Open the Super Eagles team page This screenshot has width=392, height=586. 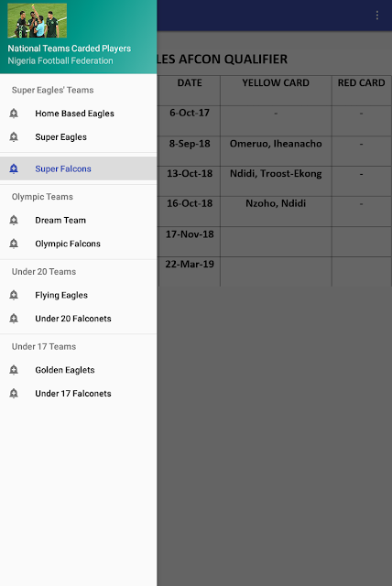[x=78, y=136]
